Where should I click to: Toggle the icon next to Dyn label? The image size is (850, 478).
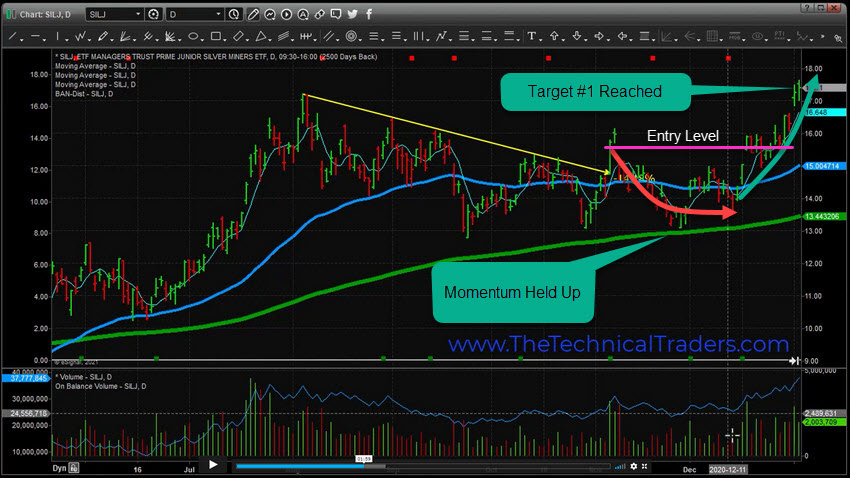point(74,468)
